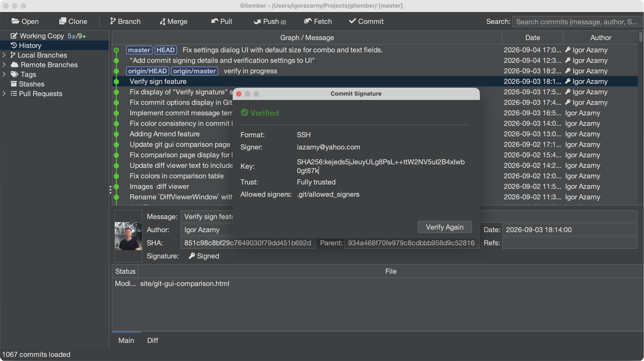Viewport: 644px width, 361px height.
Task: Click the Merge toolbar button
Action: click(x=174, y=21)
